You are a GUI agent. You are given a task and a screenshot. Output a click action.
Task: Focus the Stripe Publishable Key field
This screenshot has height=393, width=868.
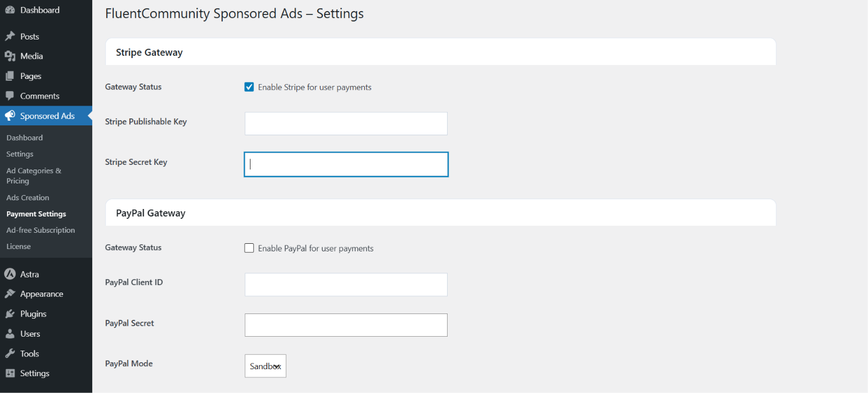(346, 124)
